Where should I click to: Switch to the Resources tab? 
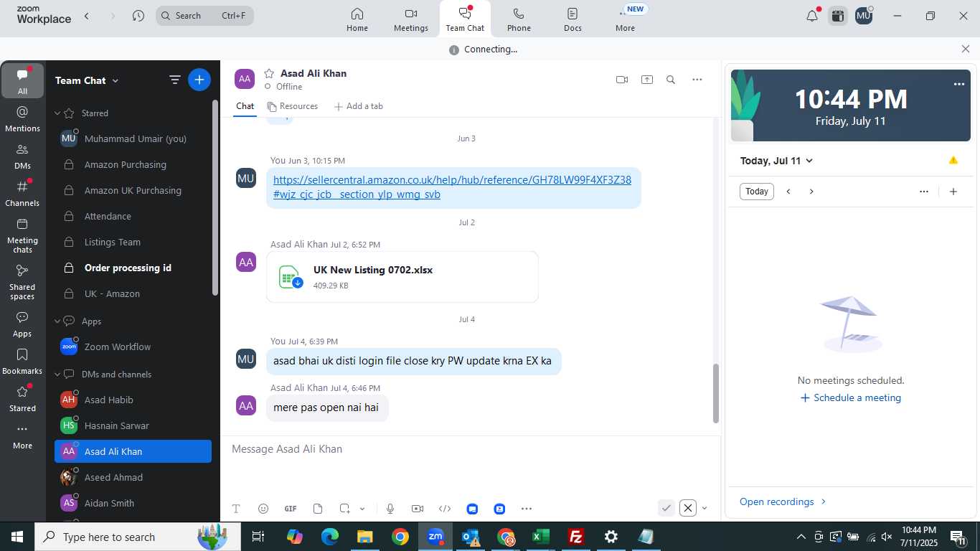pos(293,106)
